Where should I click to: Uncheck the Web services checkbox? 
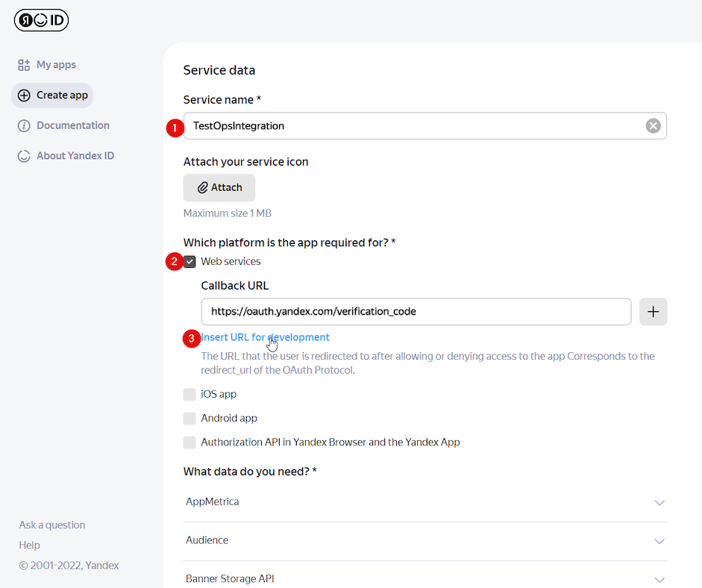[190, 262]
